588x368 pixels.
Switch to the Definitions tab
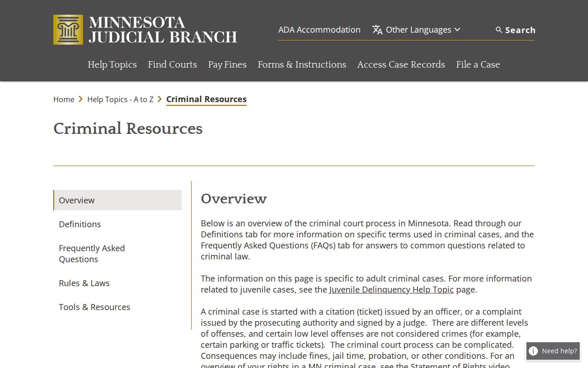pos(118,224)
